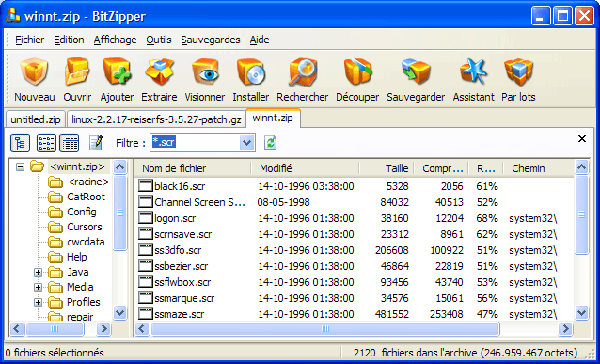Select the winnt.zip tab
The width and height of the screenshot is (600, 364).
(273, 118)
